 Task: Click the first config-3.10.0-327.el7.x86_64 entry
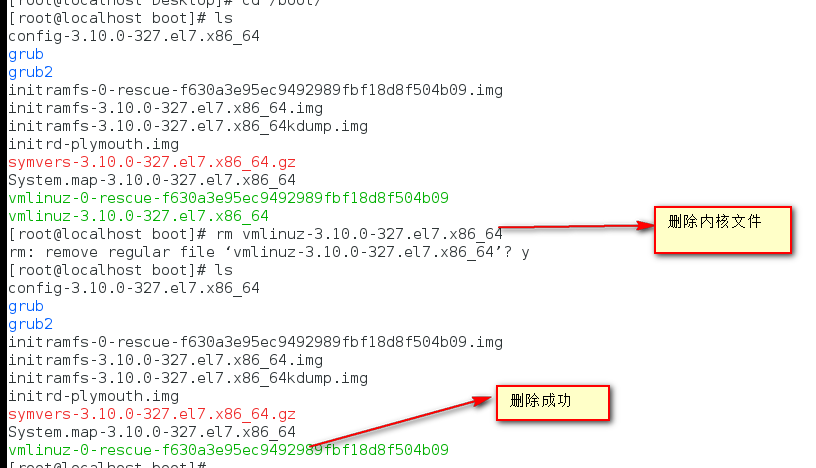[x=134, y=36]
